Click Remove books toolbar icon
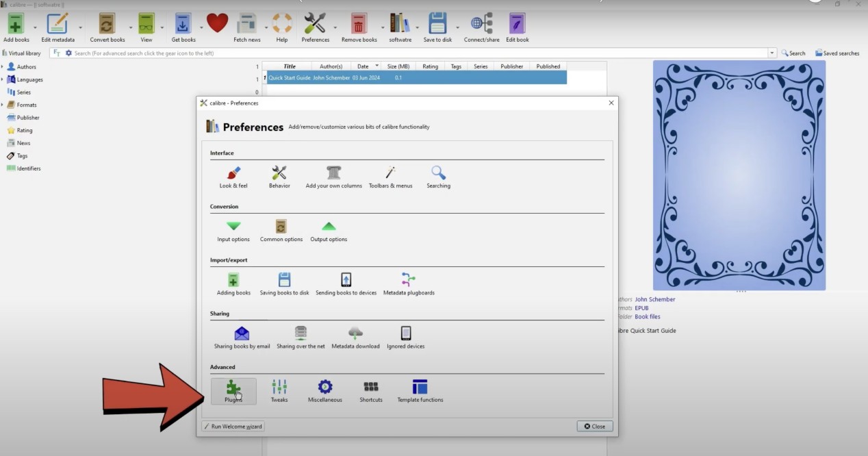868x456 pixels. [359, 27]
